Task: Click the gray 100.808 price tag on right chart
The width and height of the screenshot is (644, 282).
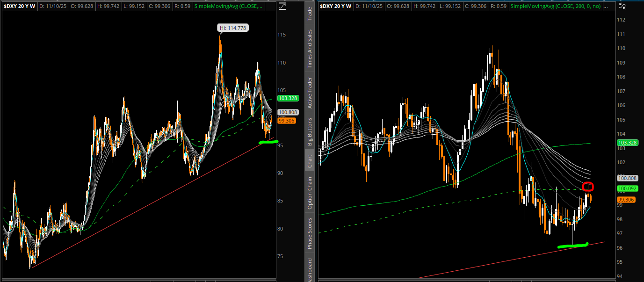Action: point(628,178)
